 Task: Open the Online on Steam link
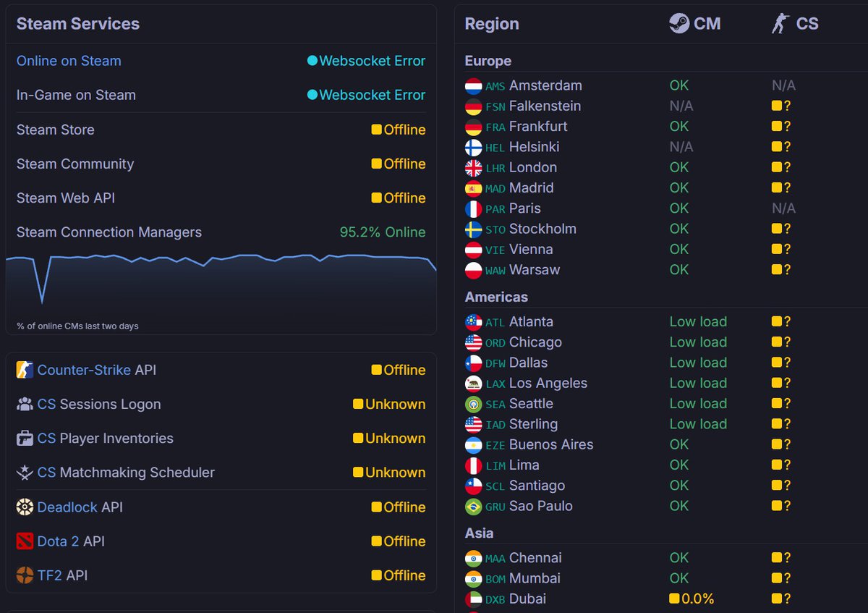[69, 61]
